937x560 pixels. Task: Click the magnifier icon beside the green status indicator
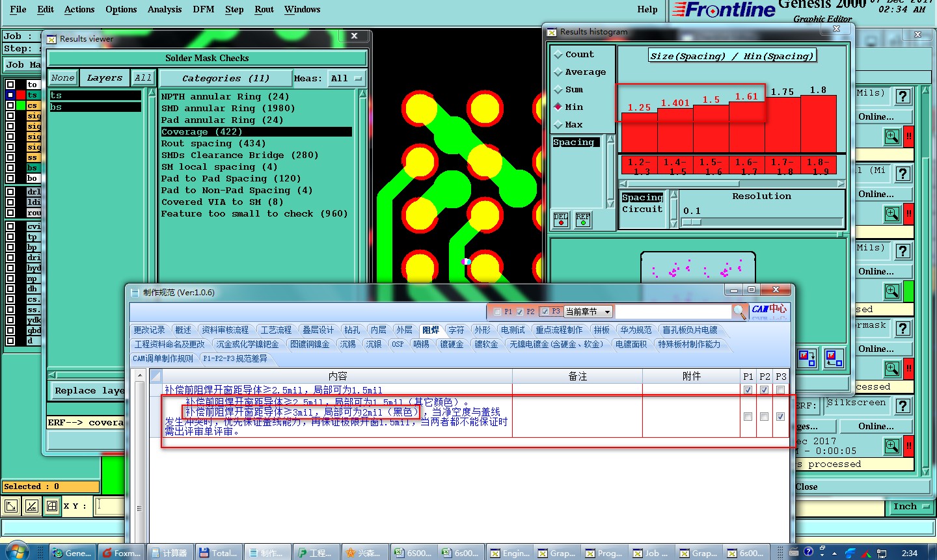click(x=892, y=291)
